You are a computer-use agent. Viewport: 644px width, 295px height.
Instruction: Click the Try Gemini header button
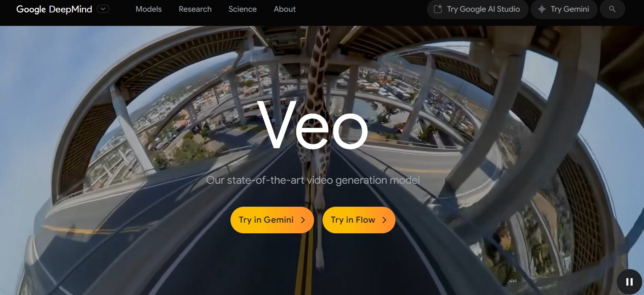pyautogui.click(x=564, y=9)
